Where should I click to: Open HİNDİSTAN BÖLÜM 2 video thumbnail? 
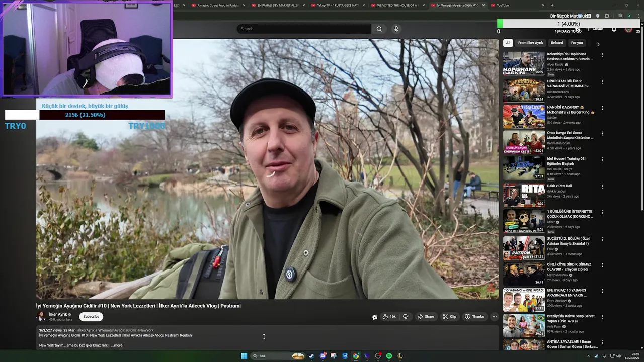pyautogui.click(x=524, y=90)
